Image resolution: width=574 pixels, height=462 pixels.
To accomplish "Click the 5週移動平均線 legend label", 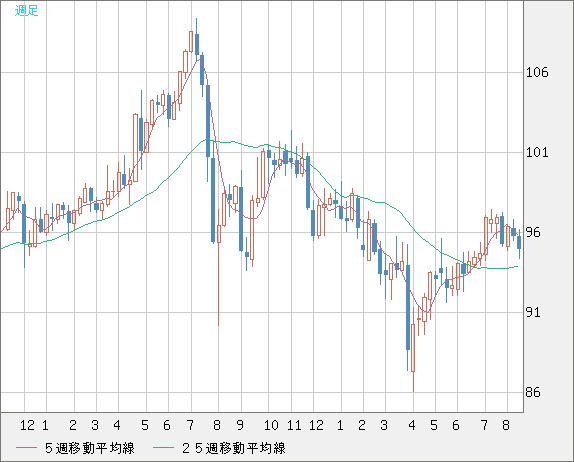I will pos(90,448).
